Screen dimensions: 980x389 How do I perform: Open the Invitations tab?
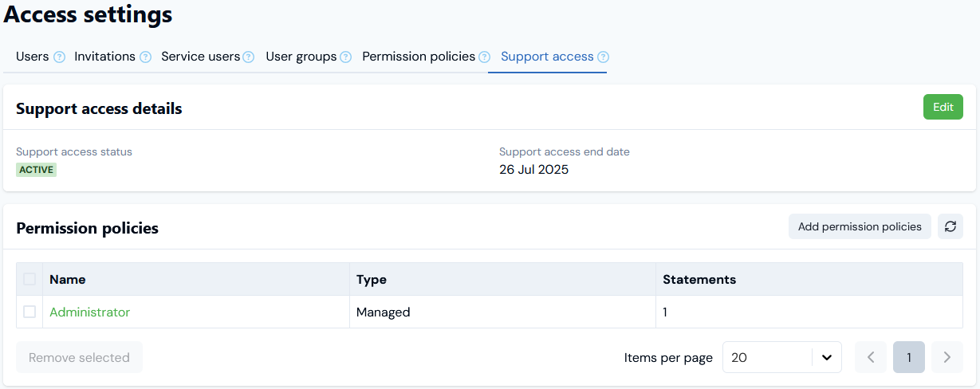(104, 57)
